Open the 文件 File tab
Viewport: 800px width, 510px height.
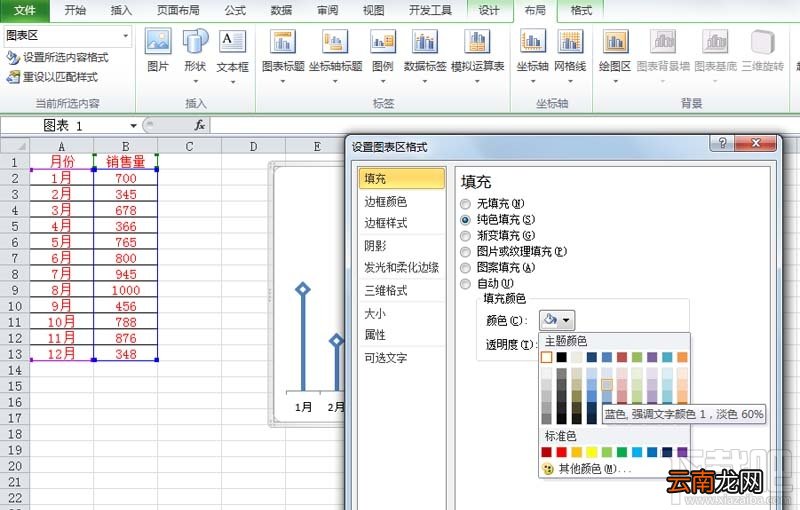(24, 11)
